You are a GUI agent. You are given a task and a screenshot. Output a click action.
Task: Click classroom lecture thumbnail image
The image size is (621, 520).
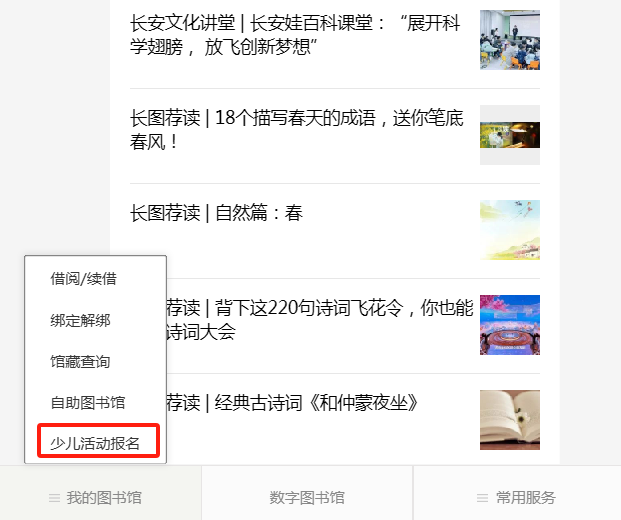[x=510, y=40]
